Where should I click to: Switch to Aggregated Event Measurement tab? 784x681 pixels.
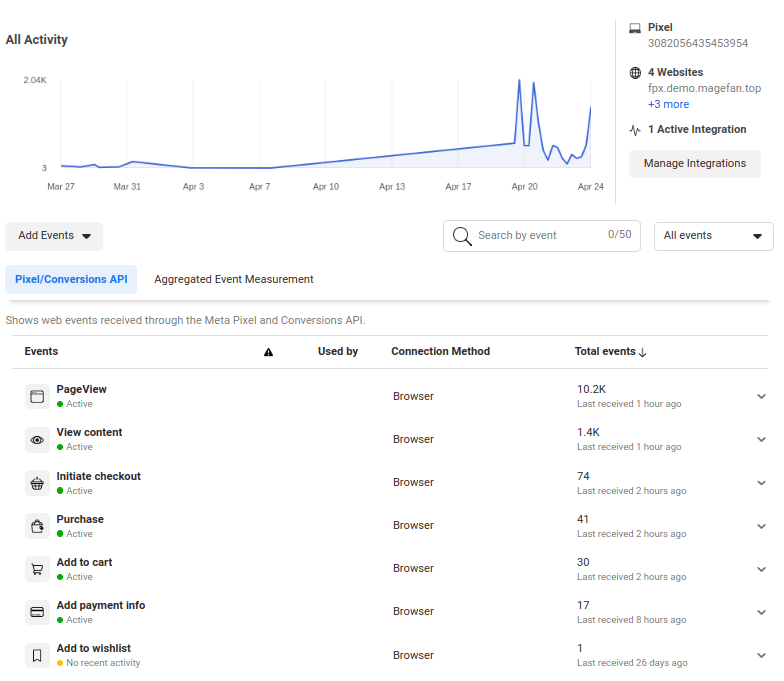click(234, 280)
